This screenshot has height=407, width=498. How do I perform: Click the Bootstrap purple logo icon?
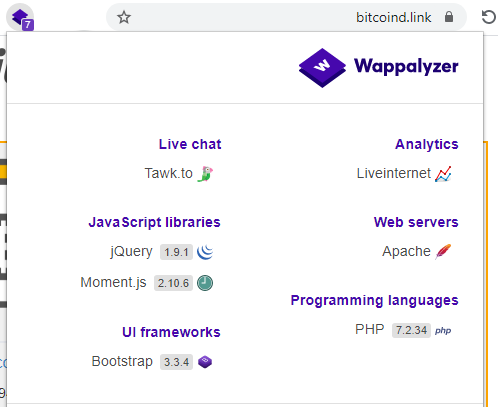tap(205, 362)
